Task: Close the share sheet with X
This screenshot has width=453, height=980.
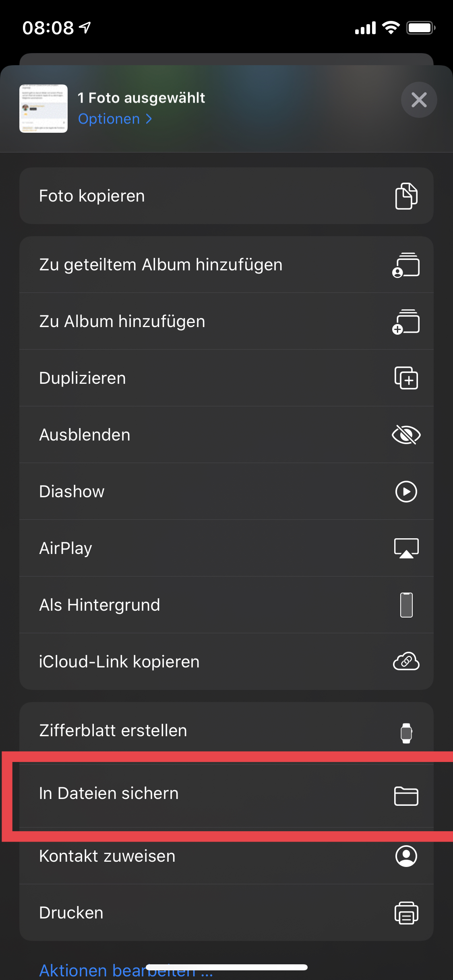Action: click(x=419, y=100)
